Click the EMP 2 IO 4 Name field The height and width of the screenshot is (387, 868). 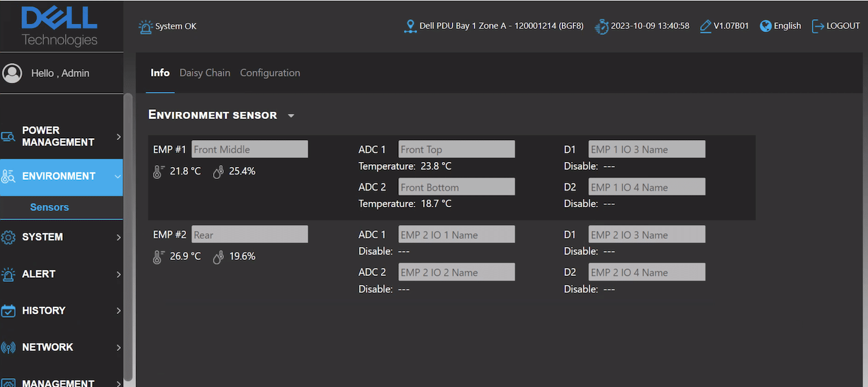pyautogui.click(x=647, y=272)
